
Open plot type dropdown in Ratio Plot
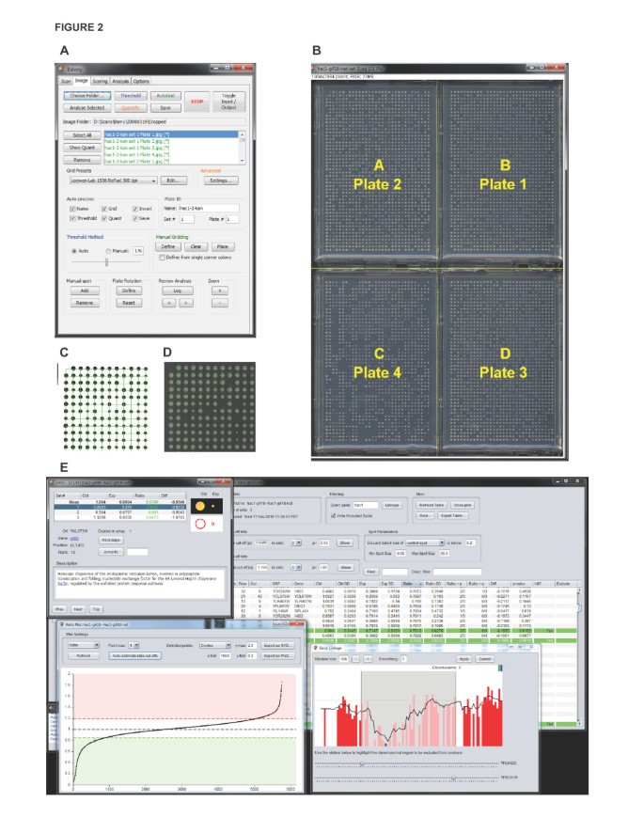(84, 645)
